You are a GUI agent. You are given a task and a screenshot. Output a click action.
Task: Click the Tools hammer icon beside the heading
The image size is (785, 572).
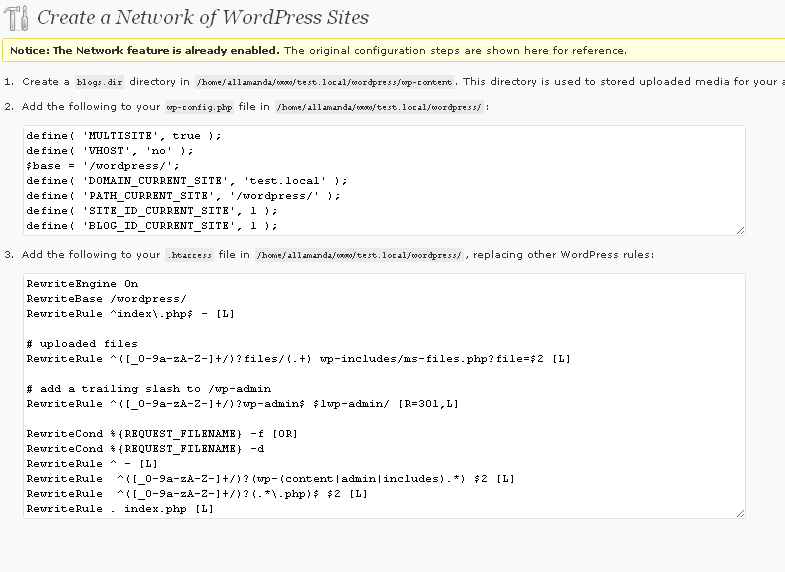coord(17,18)
